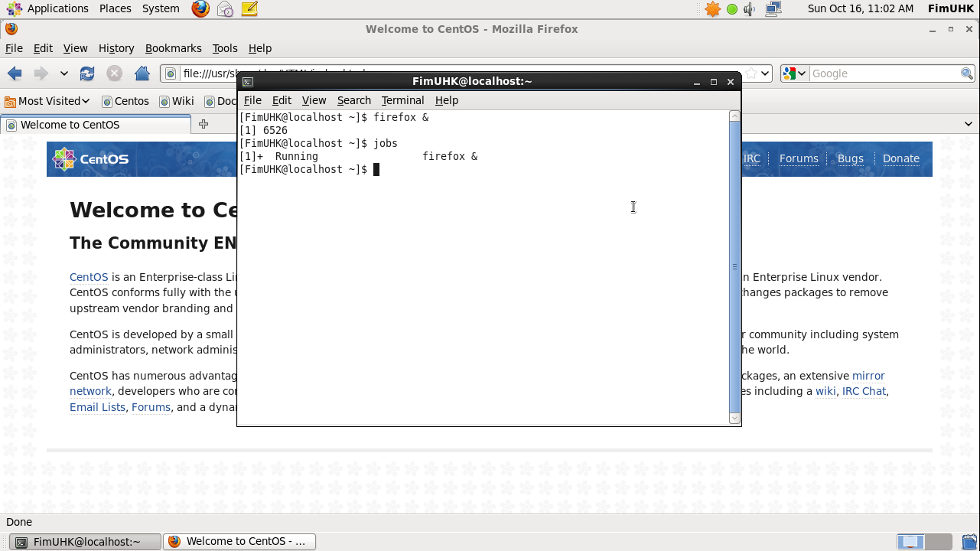The height and width of the screenshot is (551, 980).
Task: Select the Welcome to CentOS tab
Action: point(96,125)
